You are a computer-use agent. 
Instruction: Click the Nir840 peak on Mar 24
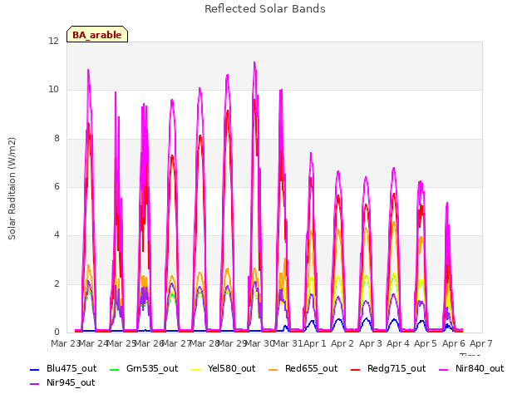click(88, 70)
